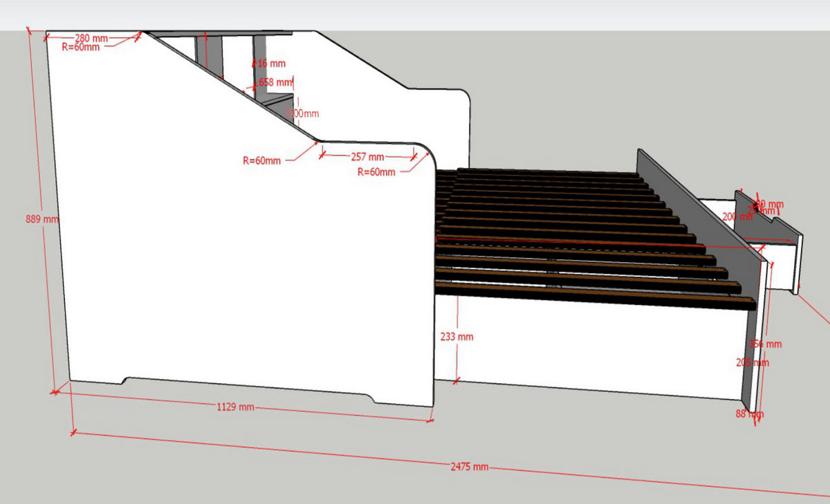Screen dimensions: 830x504
Task: Select the 88 mm dimension label
Action: pyautogui.click(x=750, y=413)
